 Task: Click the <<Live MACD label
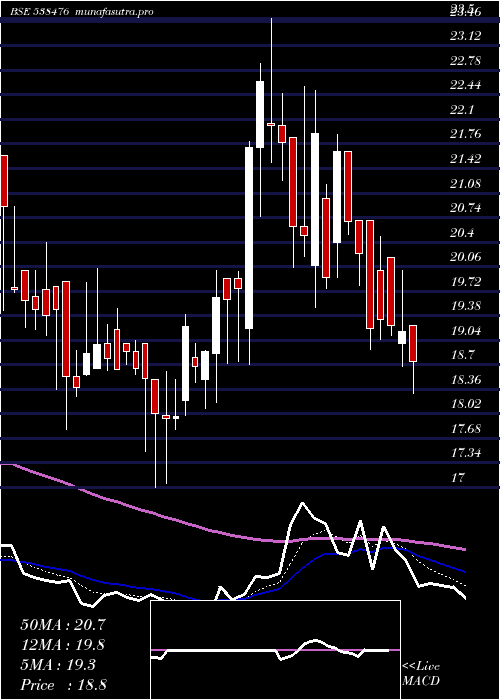click(421, 674)
